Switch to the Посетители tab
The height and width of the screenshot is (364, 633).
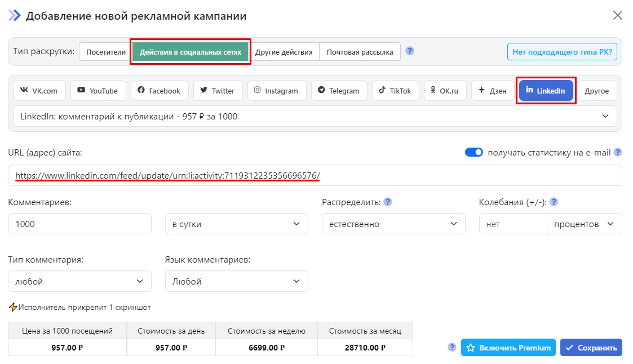105,52
